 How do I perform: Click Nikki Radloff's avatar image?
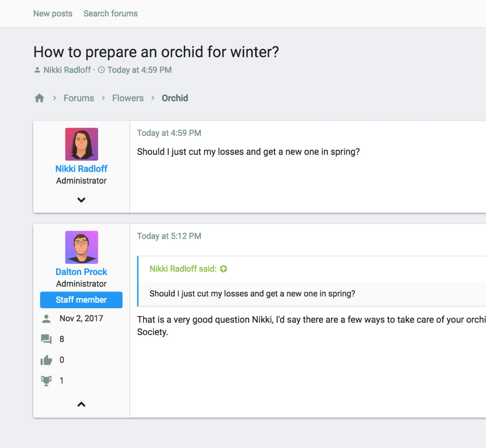point(82,144)
